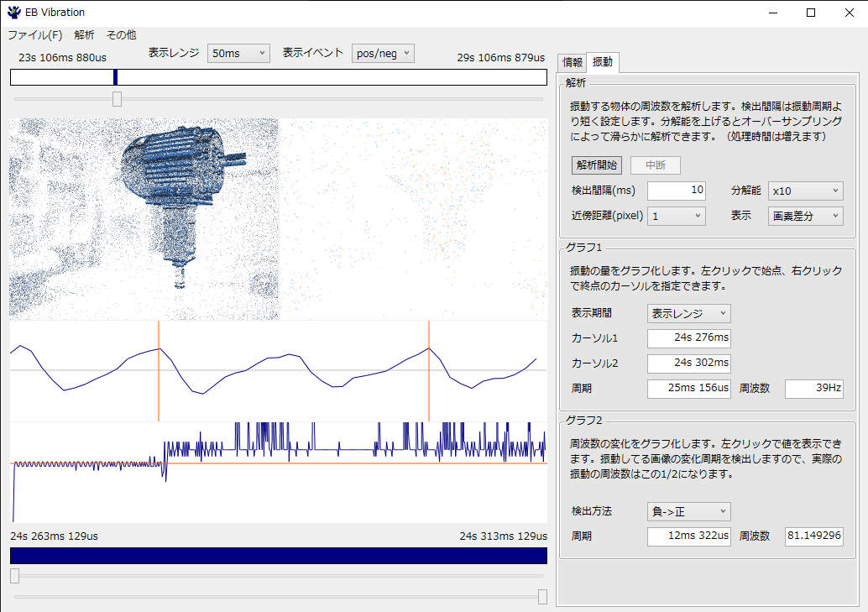This screenshot has height=612, width=868.
Task: Click the カーソル2 time field
Action: [x=688, y=364]
